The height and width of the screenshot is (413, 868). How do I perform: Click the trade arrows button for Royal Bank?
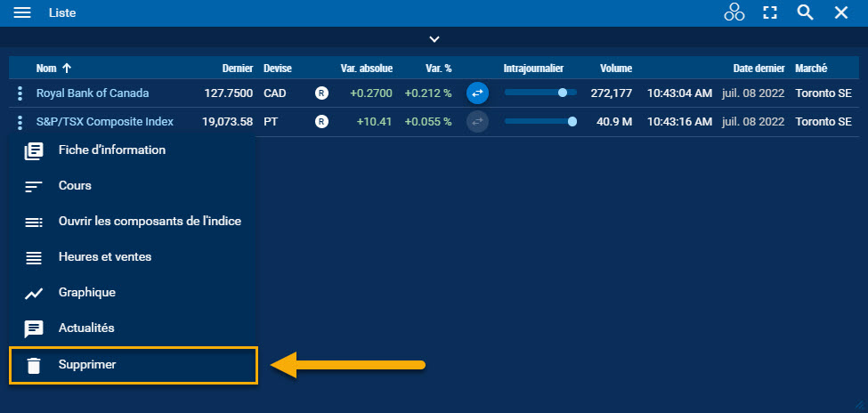tap(477, 93)
